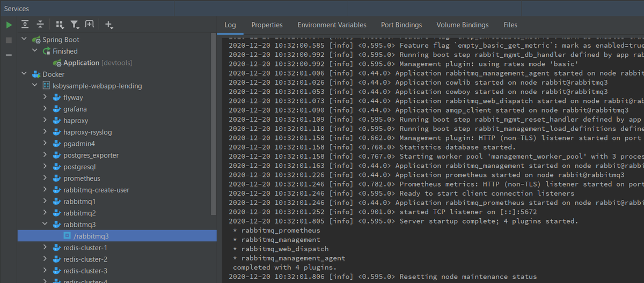The height and width of the screenshot is (283, 644).
Task: Open the Files tab
Action: pos(510,25)
